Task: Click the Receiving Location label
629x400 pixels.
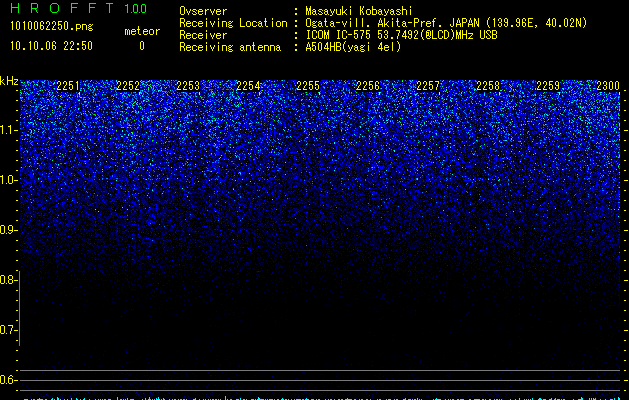Action: (x=233, y=23)
